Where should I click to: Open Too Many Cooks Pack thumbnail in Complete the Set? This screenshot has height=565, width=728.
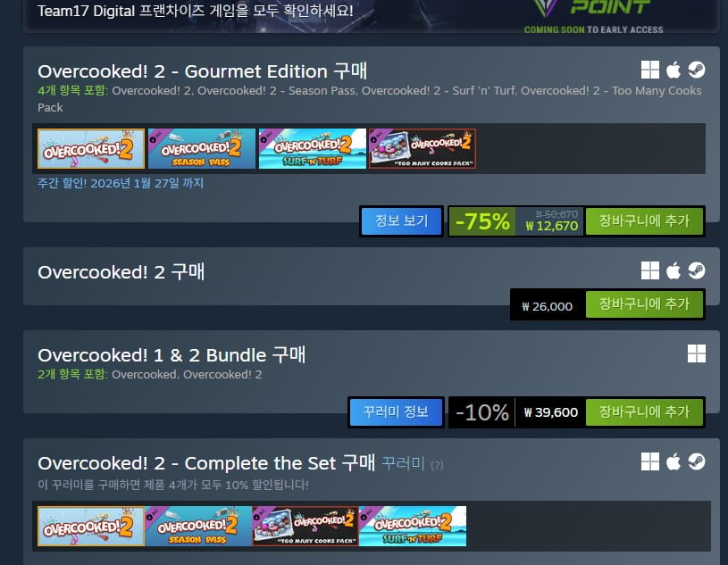305,526
